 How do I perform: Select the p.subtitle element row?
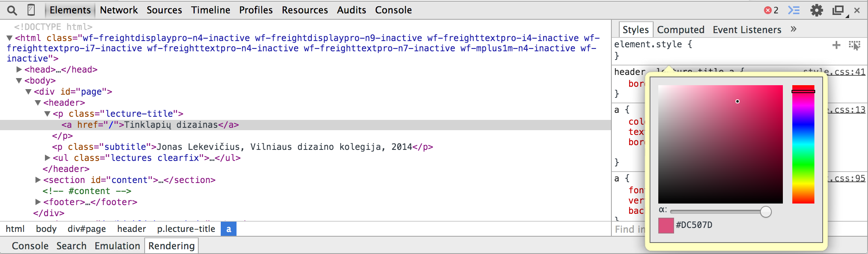click(242, 147)
